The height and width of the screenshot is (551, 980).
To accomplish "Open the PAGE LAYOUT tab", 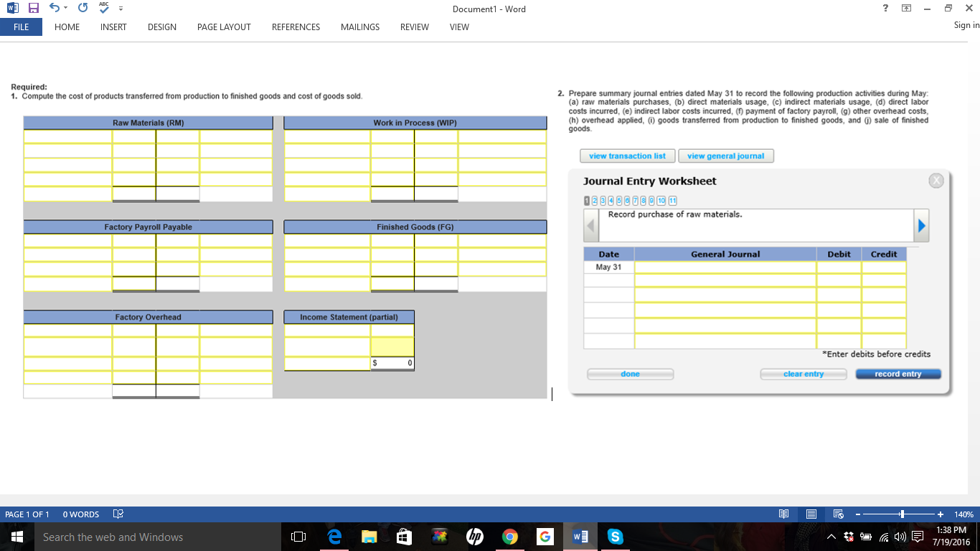I will [x=224, y=27].
